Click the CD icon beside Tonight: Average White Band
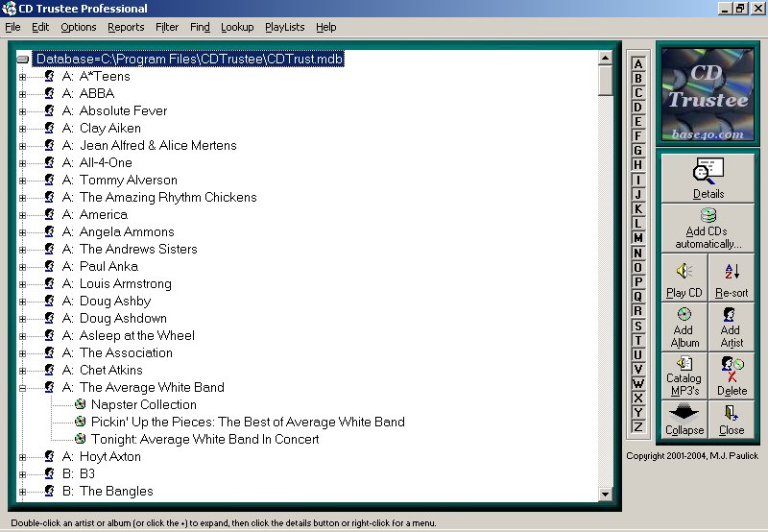This screenshot has height=532, width=768. pos(81,439)
